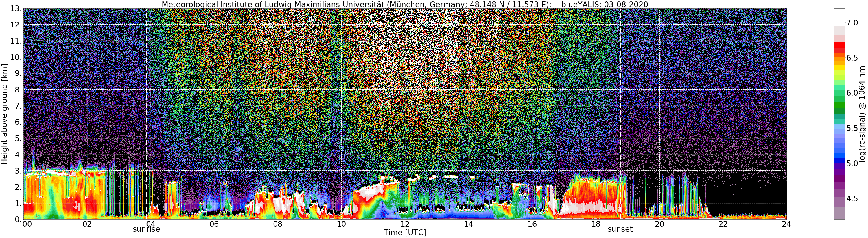Click the 'sunset' label below the axis

[620, 229]
